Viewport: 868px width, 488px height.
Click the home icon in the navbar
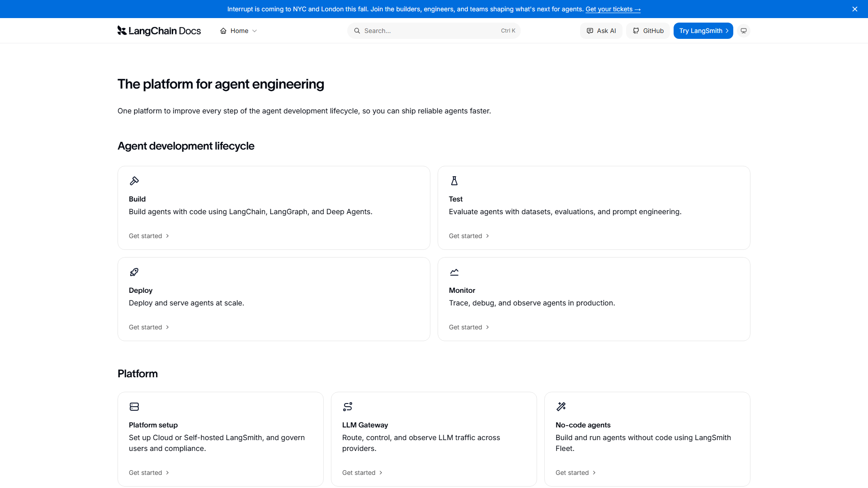[x=223, y=31]
